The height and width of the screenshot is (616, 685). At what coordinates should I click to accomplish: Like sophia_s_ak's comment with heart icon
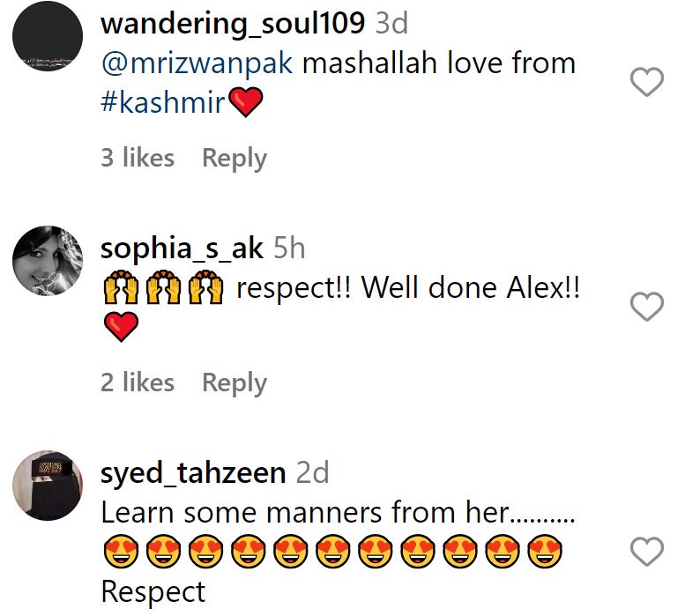click(647, 307)
